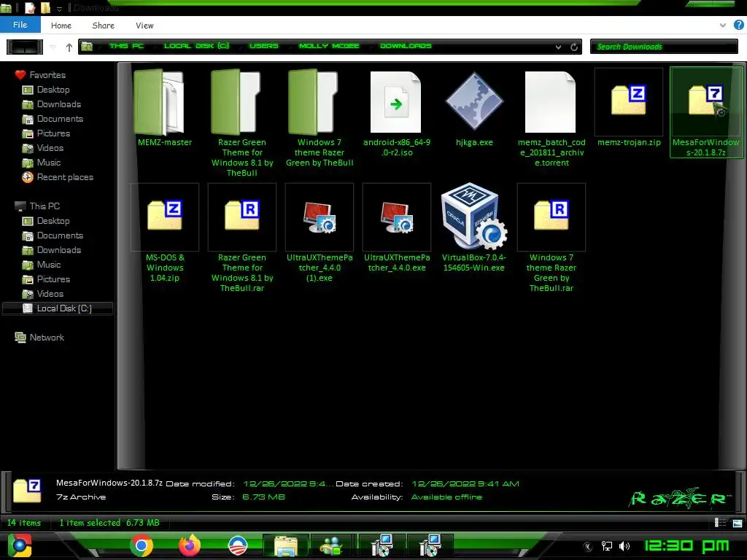Switch to large icons view in status bar
This screenshot has height=560, width=747.
point(737,523)
